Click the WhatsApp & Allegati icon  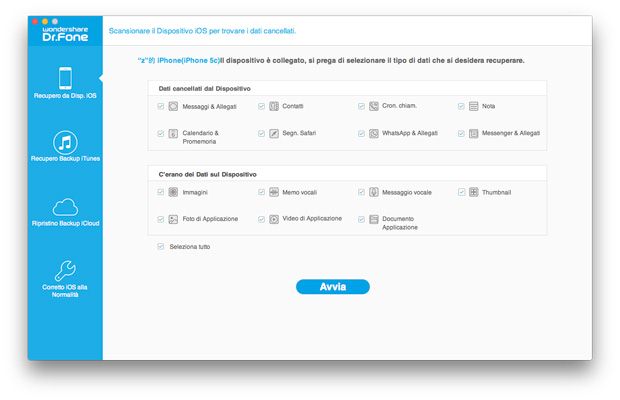pos(373,132)
